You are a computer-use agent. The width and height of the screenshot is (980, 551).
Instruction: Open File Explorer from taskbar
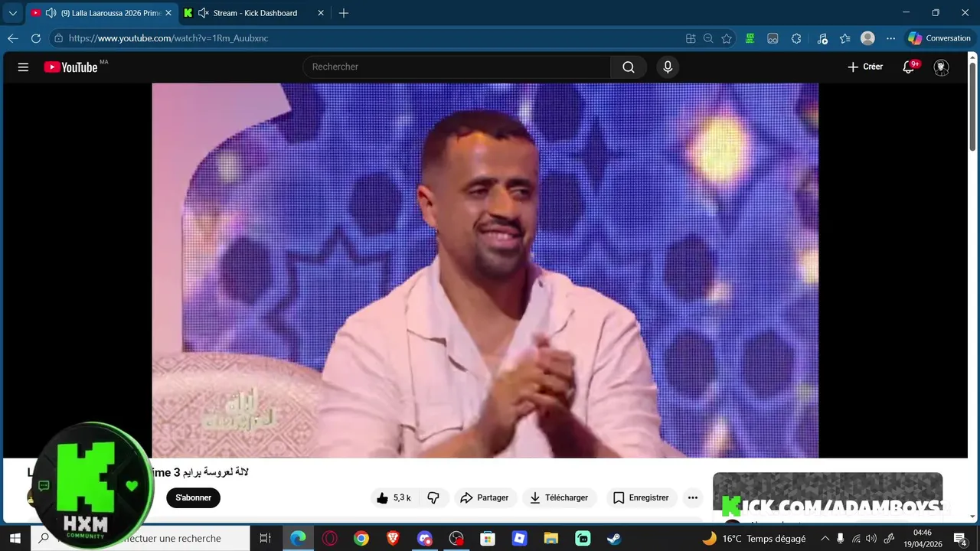point(550,539)
